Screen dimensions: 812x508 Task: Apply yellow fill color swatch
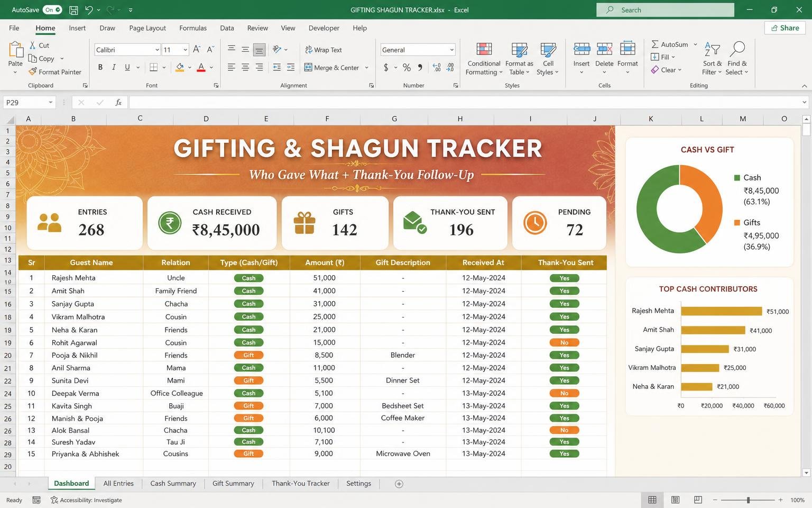pos(180,67)
